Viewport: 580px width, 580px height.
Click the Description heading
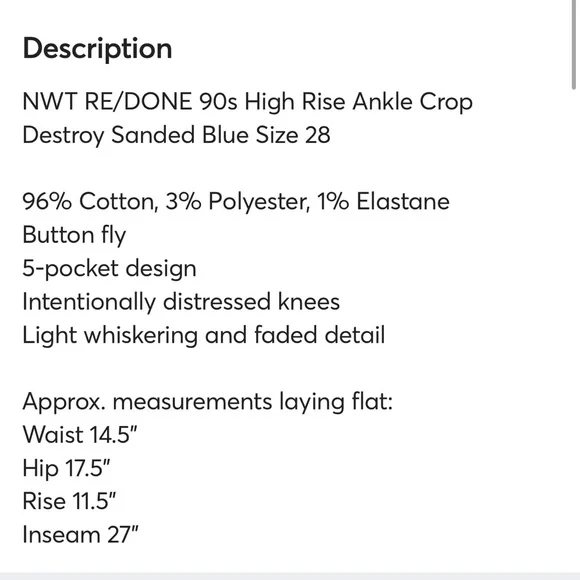pos(97,48)
